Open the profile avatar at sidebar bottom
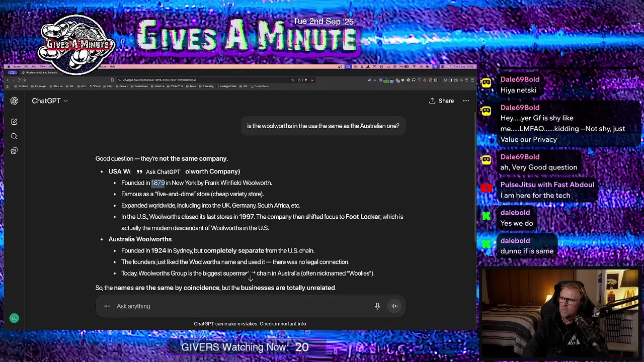The image size is (644, 362). 14,318
